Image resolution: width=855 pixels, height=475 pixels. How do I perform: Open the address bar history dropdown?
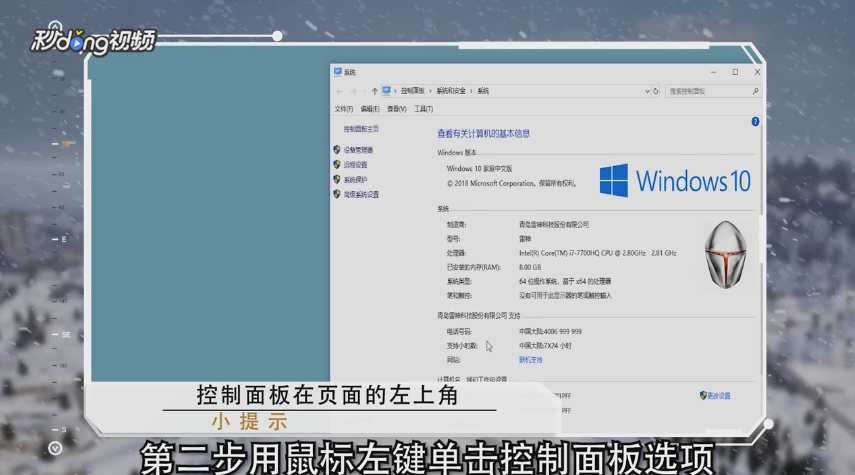(x=647, y=91)
